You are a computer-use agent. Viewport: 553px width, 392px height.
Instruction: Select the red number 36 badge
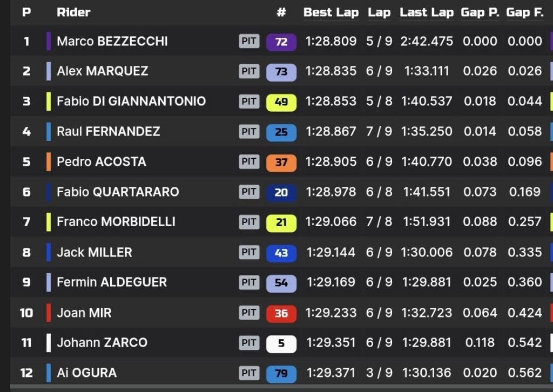coord(281,313)
